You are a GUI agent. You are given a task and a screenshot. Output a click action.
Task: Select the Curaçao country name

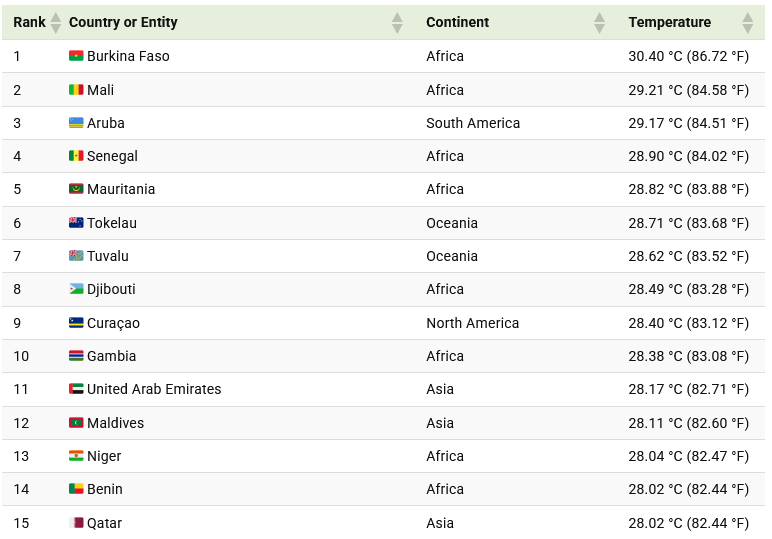113,323
